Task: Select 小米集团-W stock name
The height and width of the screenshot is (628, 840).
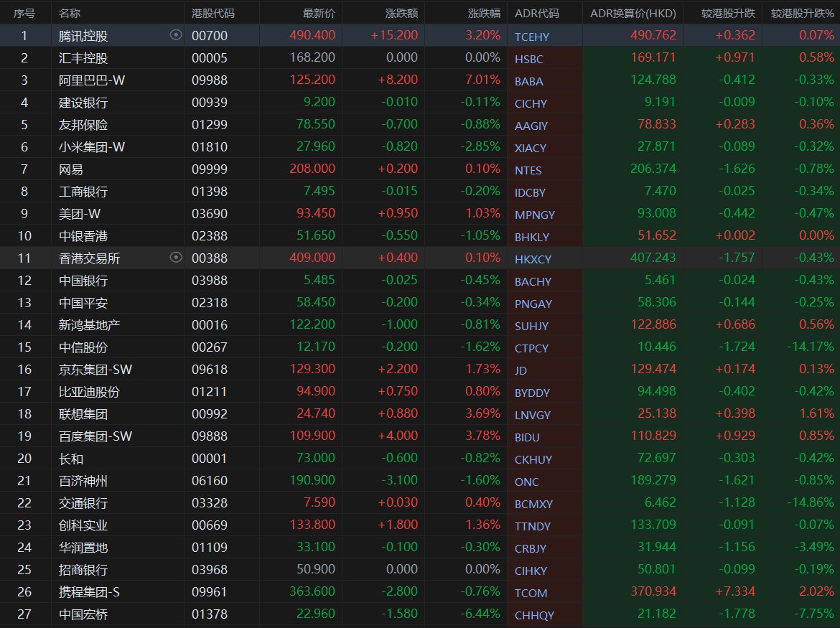Action: [x=92, y=146]
